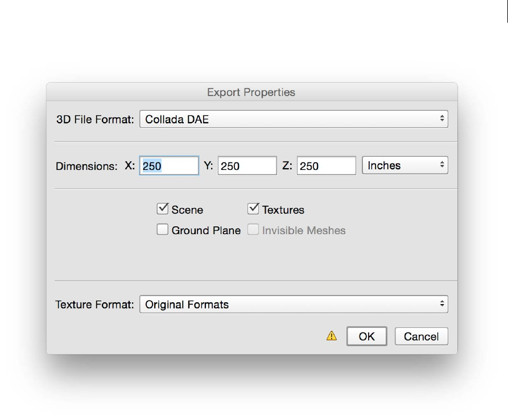Expand the Inches units dropdown
508x420 pixels.
(405, 165)
